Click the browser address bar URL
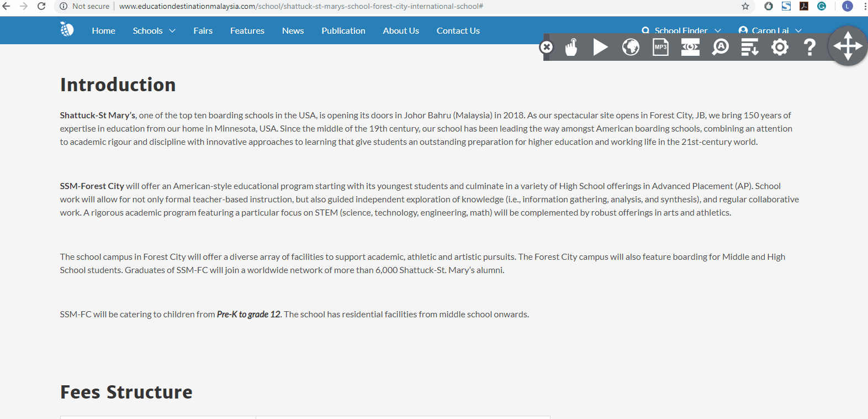868x419 pixels. click(x=301, y=7)
